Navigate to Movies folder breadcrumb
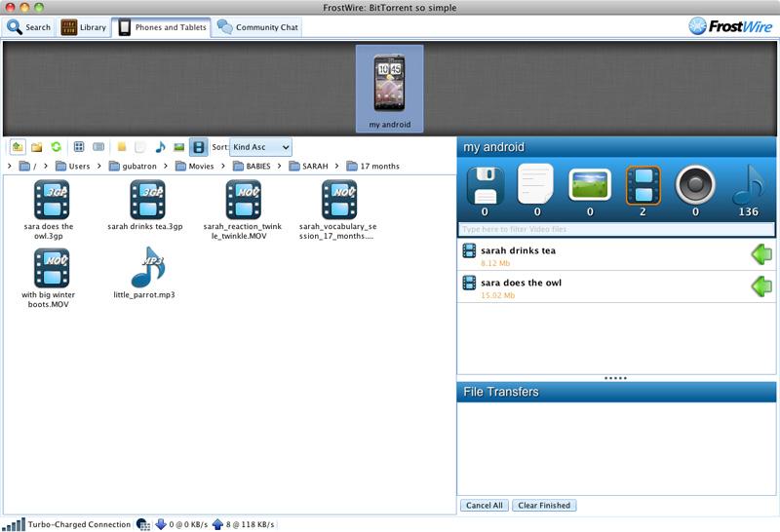 [194, 166]
